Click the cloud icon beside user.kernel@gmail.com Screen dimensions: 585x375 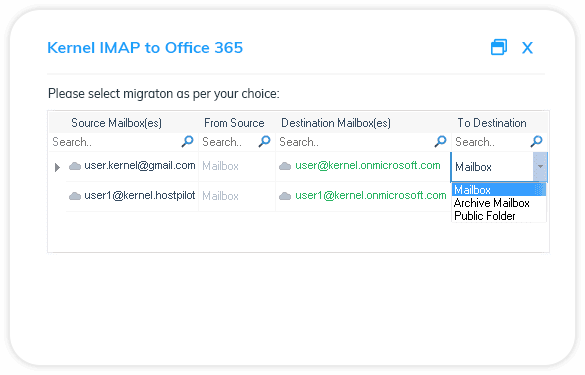(75, 166)
